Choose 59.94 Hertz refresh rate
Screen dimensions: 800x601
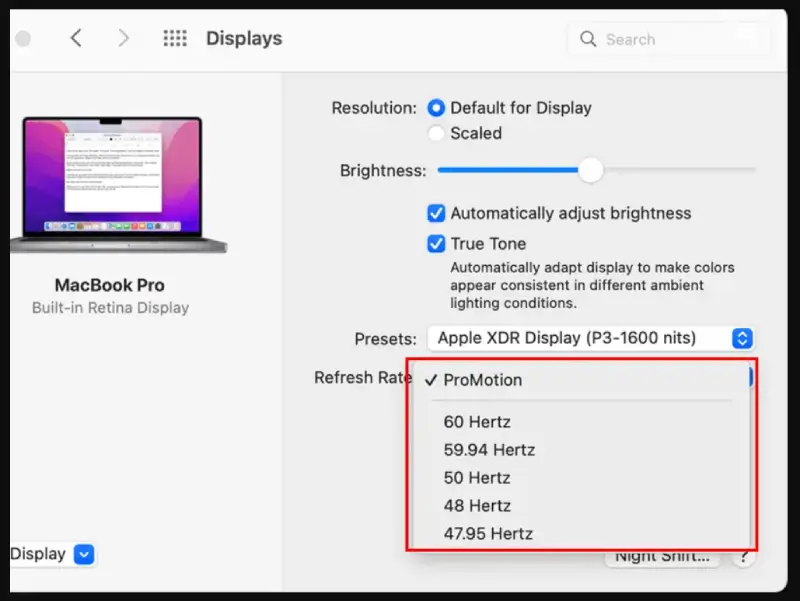click(x=581, y=450)
